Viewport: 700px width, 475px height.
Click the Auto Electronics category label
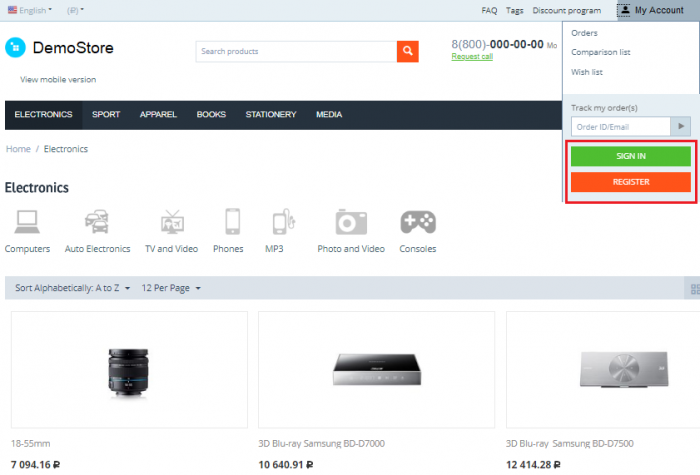point(97,249)
